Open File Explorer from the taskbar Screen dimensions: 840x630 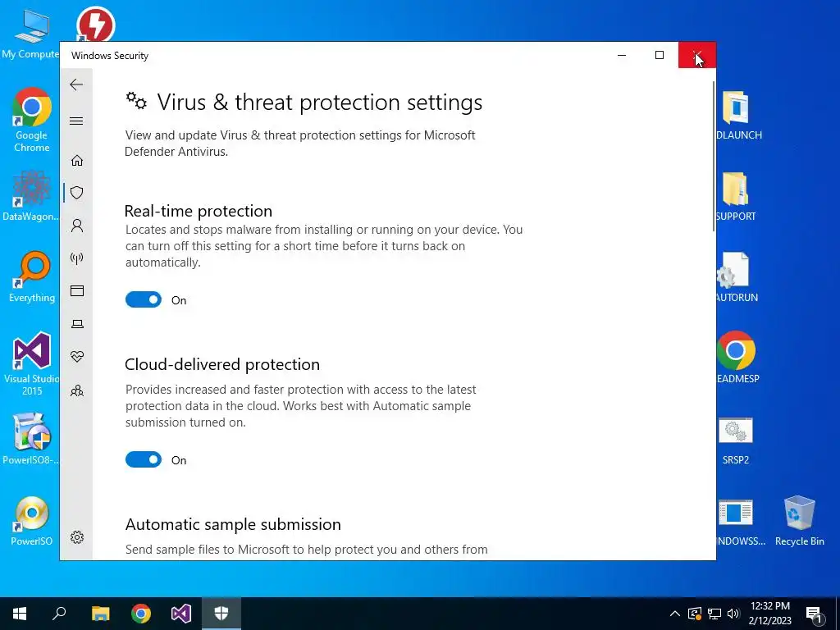pos(100,614)
